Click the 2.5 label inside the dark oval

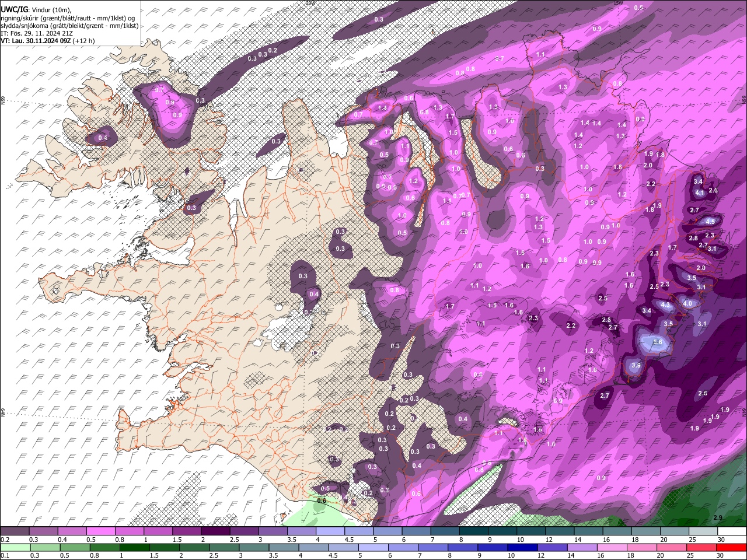[603, 298]
